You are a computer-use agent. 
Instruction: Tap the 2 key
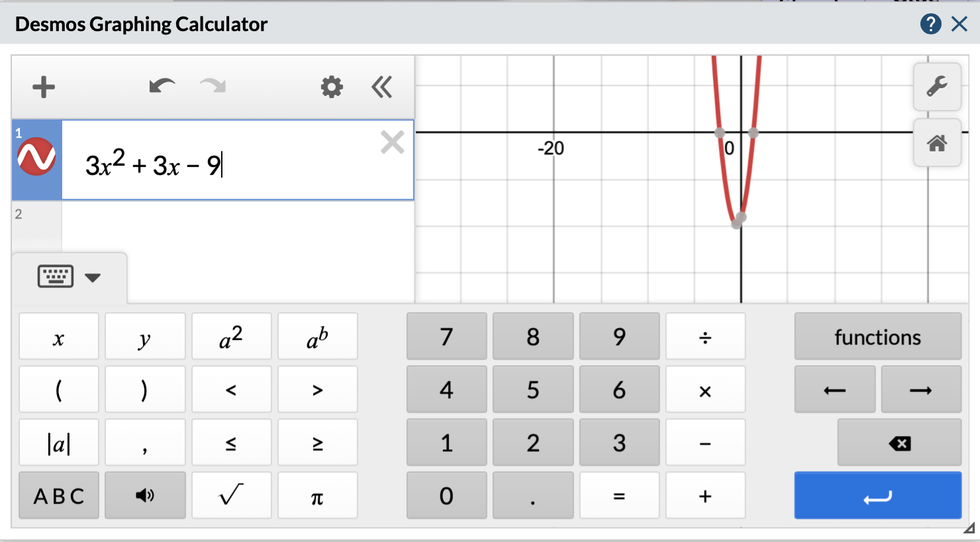coord(533,443)
